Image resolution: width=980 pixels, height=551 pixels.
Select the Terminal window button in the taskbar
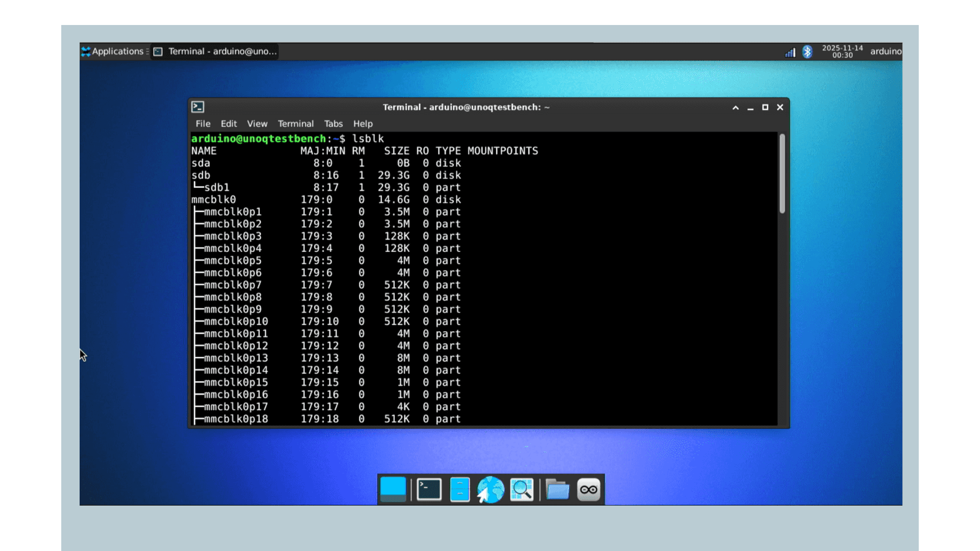[214, 51]
